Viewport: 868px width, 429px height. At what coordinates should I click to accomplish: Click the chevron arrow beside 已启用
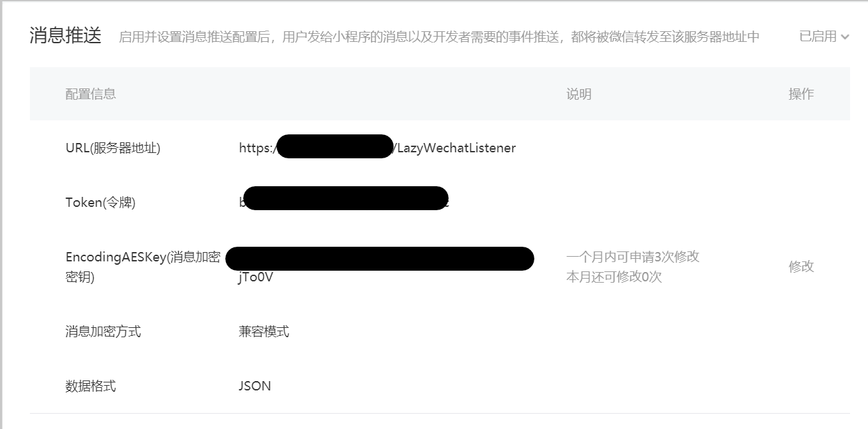click(x=845, y=37)
